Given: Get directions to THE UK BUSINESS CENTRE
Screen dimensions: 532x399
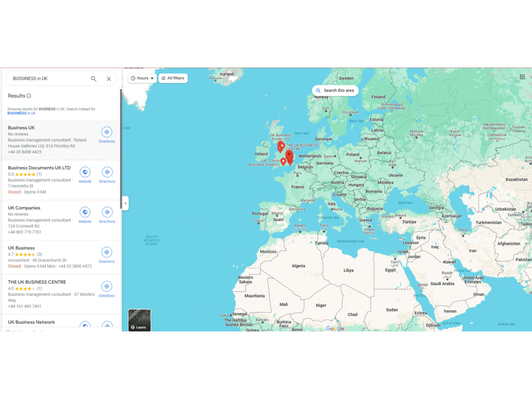Looking at the screenshot, I should pyautogui.click(x=106, y=289).
